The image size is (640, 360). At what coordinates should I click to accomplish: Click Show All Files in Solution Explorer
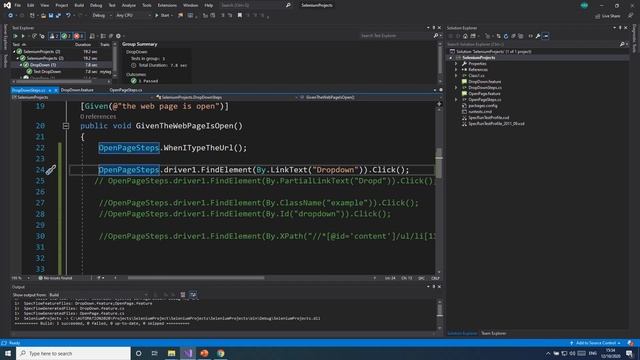pos(521,36)
